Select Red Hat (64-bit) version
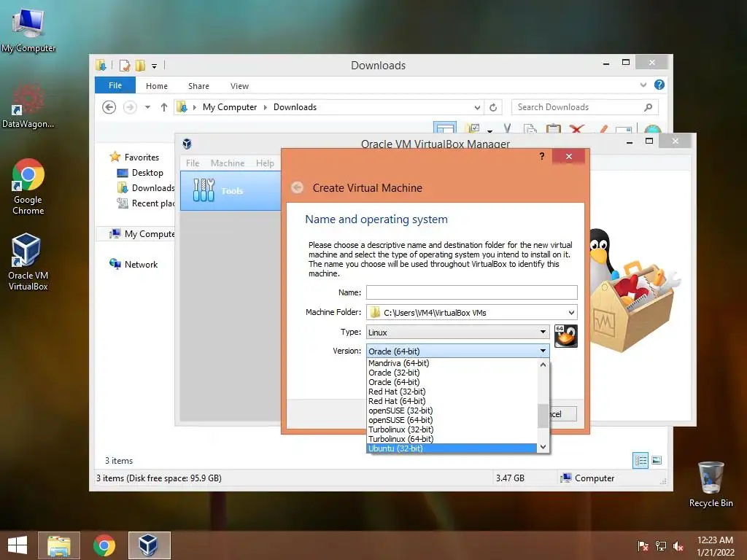The width and height of the screenshot is (747, 560). 452,401
